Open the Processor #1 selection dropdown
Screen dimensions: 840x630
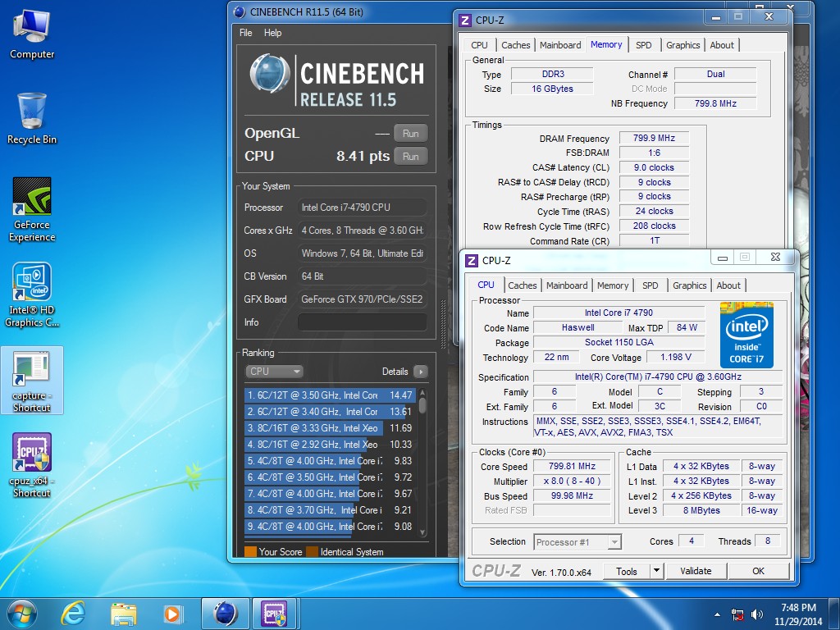click(577, 542)
